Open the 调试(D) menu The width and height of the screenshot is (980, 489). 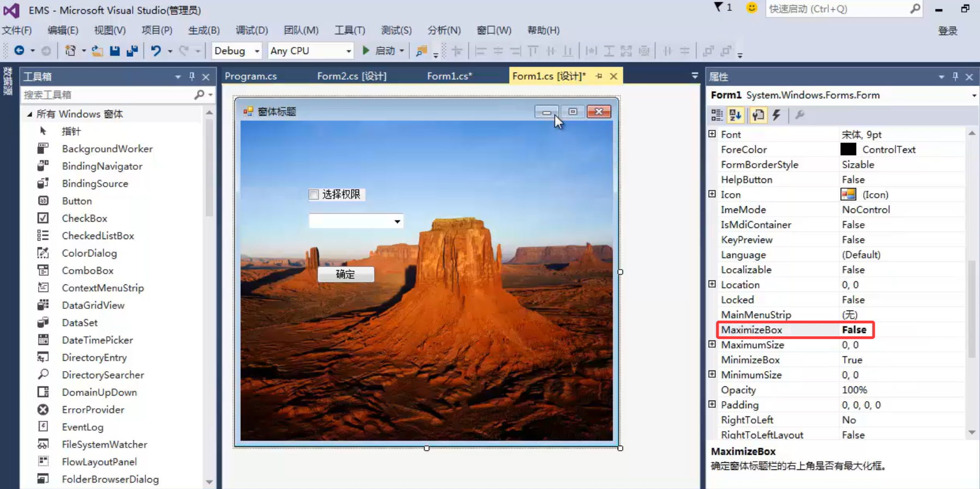coord(252,31)
